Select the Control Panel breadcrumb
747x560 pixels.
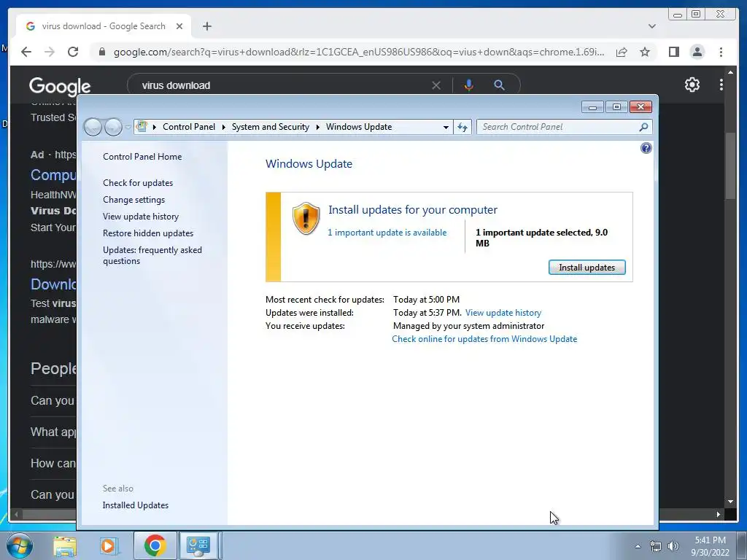(x=189, y=127)
